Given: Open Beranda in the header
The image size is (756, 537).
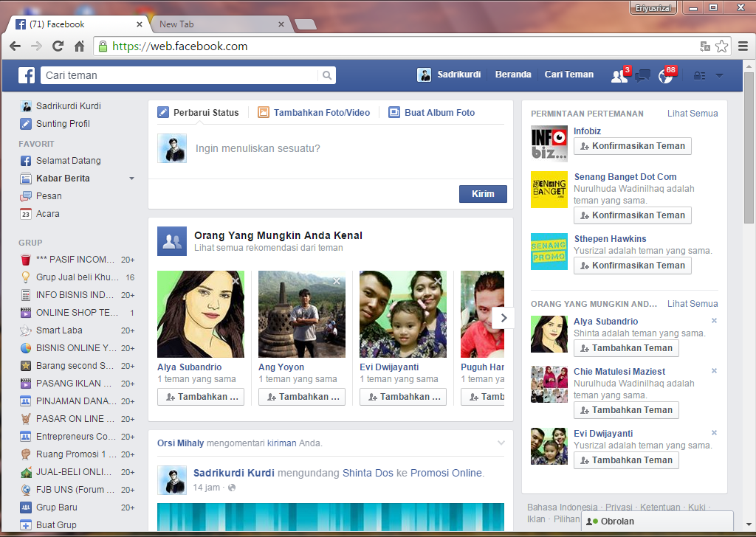Looking at the screenshot, I should click(x=513, y=75).
